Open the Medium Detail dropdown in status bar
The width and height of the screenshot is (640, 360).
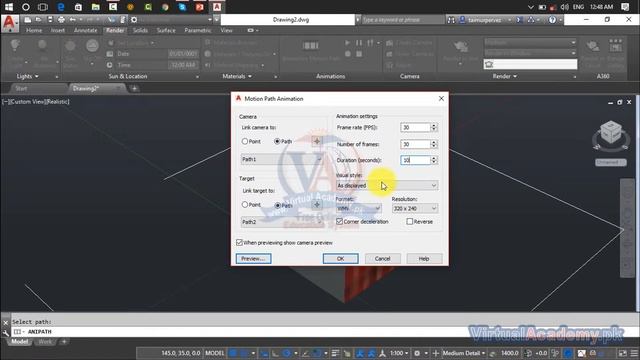(464, 353)
